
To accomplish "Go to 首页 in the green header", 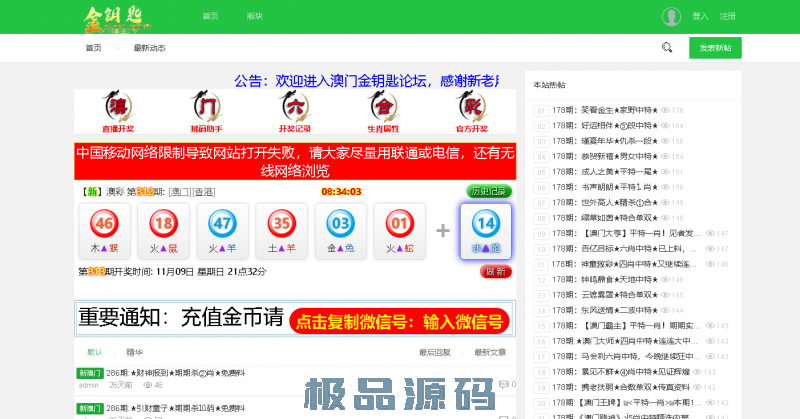I will [210, 17].
